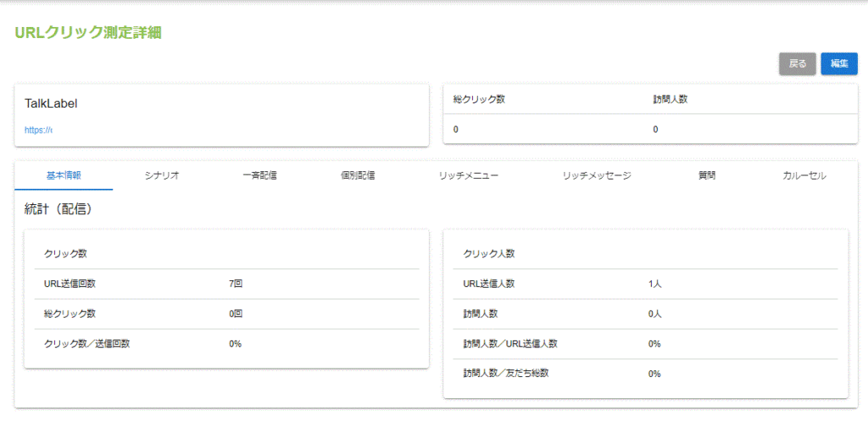Open the 一斉配信 tab

pyautogui.click(x=259, y=175)
